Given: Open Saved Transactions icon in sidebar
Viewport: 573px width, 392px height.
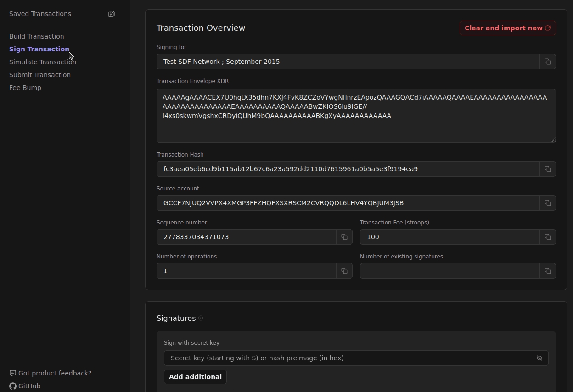Looking at the screenshot, I should coord(111,14).
